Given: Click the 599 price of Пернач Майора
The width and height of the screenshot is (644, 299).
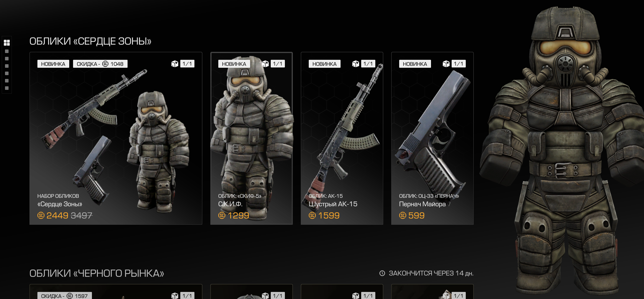Looking at the screenshot, I should (416, 216).
